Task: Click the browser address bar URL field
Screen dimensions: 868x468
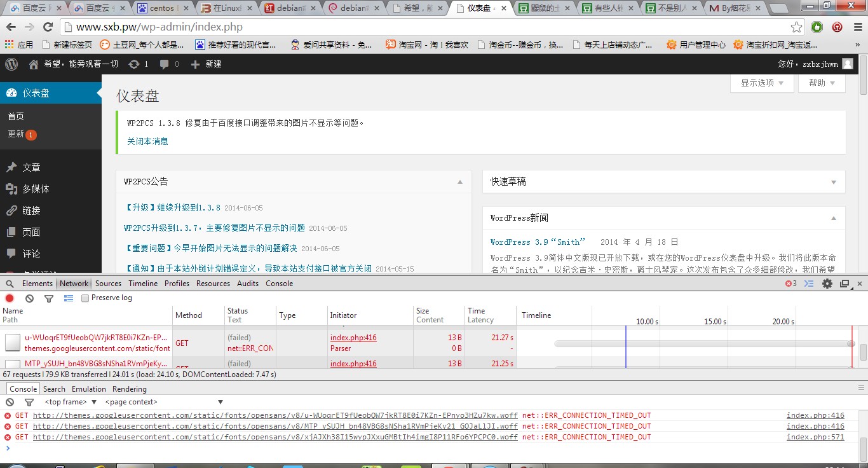Action: [419, 27]
